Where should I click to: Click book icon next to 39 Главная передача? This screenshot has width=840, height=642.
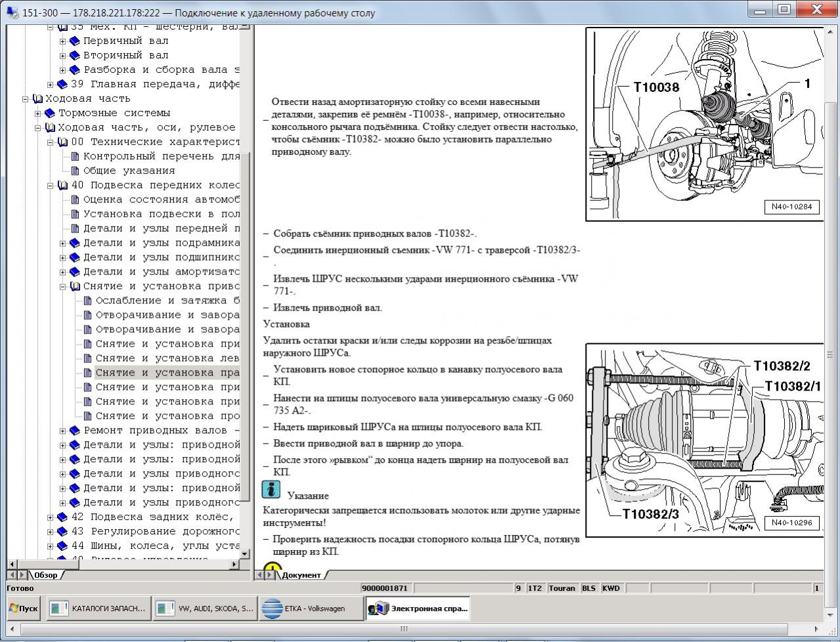click(x=62, y=84)
